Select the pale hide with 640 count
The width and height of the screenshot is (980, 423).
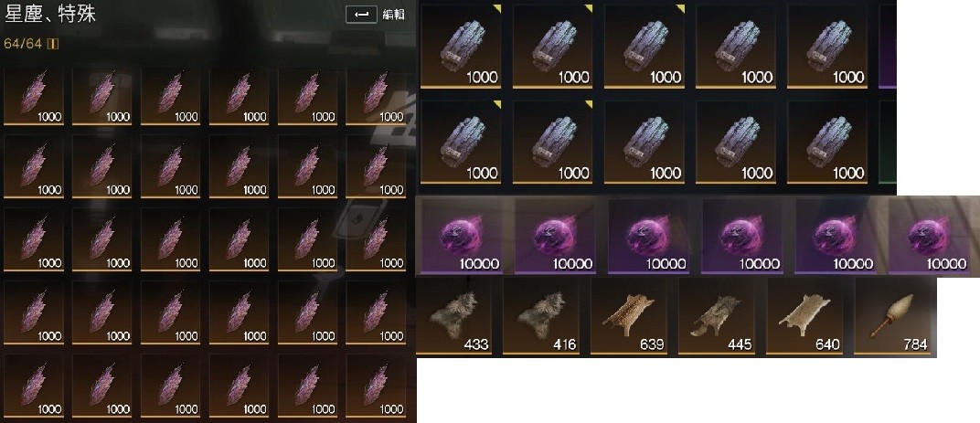[x=804, y=316]
